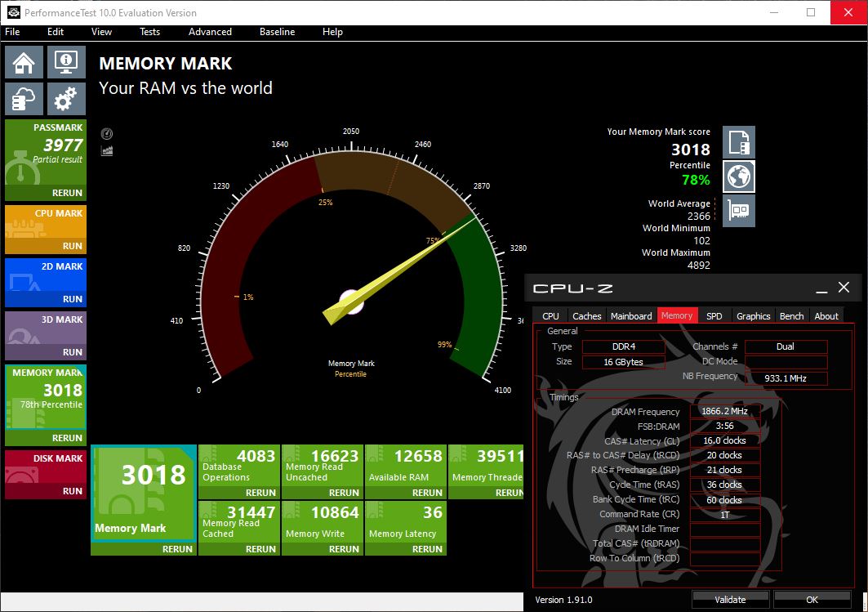Minimize the CPU-Z window
The height and width of the screenshot is (612, 868).
tap(821, 288)
